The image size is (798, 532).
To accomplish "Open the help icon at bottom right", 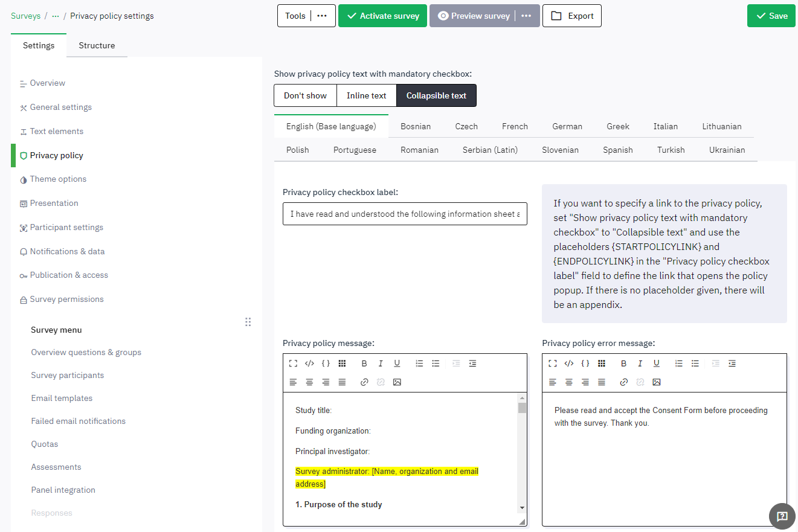I will click(782, 516).
